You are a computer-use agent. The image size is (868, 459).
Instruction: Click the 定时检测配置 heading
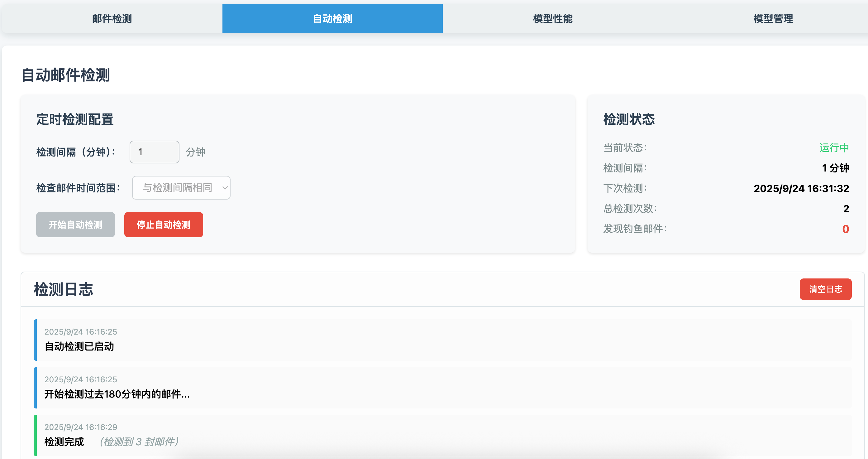(x=75, y=119)
